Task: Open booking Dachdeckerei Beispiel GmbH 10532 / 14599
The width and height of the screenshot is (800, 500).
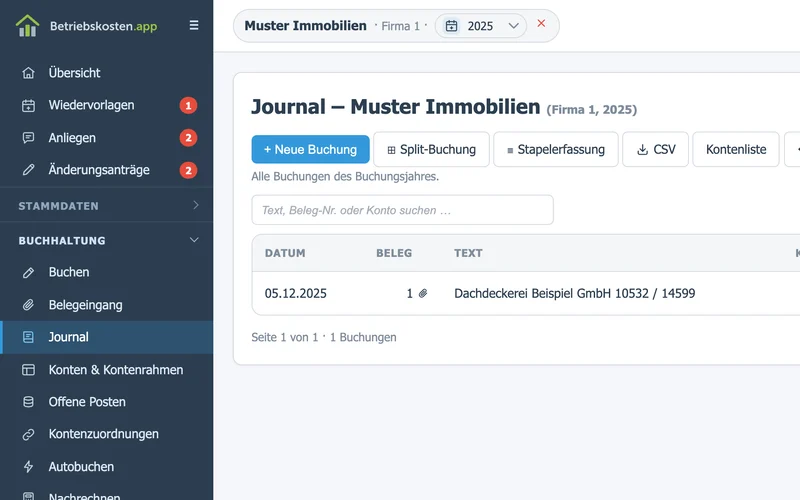Action: coord(574,293)
